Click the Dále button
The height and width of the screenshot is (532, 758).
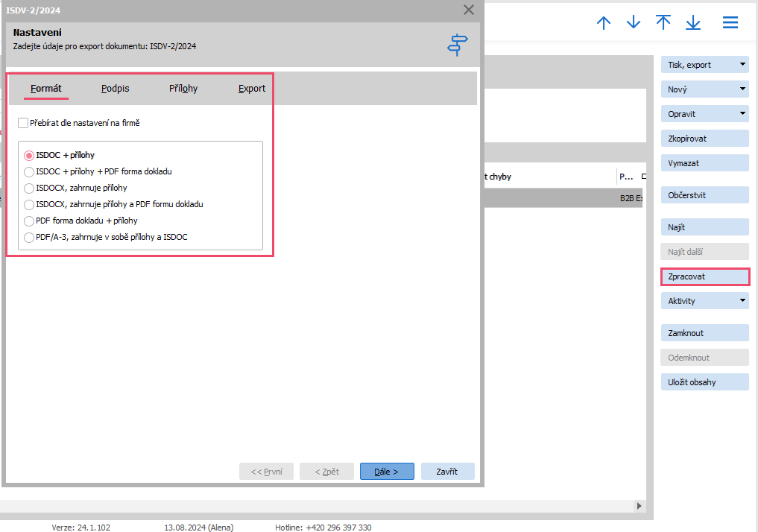click(x=386, y=472)
